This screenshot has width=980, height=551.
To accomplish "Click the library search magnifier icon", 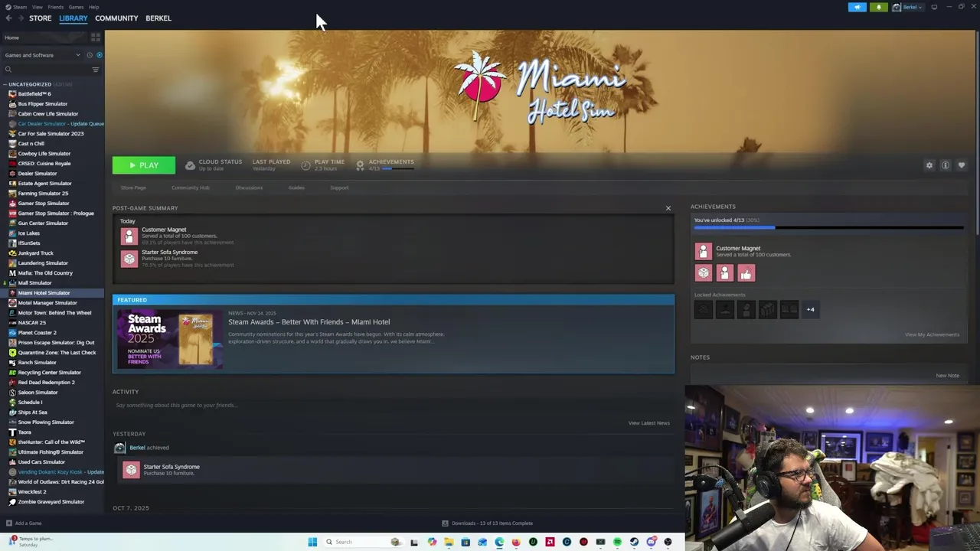I will 8,70.
